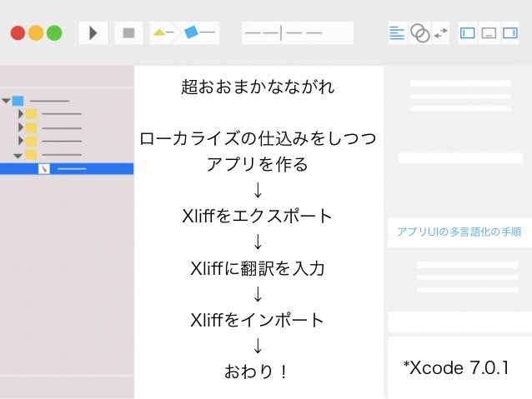Open the Assistant editor (overlapping circles icon)
The image size is (532, 399).
click(420, 32)
